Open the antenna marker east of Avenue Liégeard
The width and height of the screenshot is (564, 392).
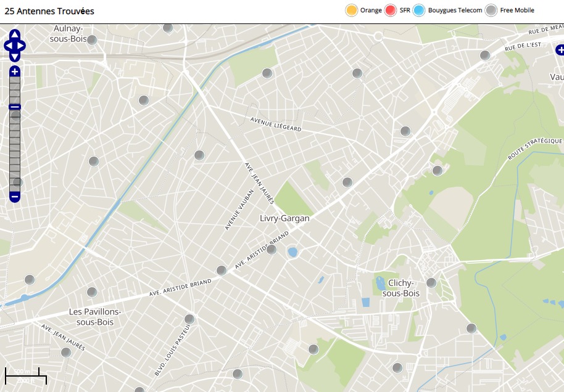(405, 131)
